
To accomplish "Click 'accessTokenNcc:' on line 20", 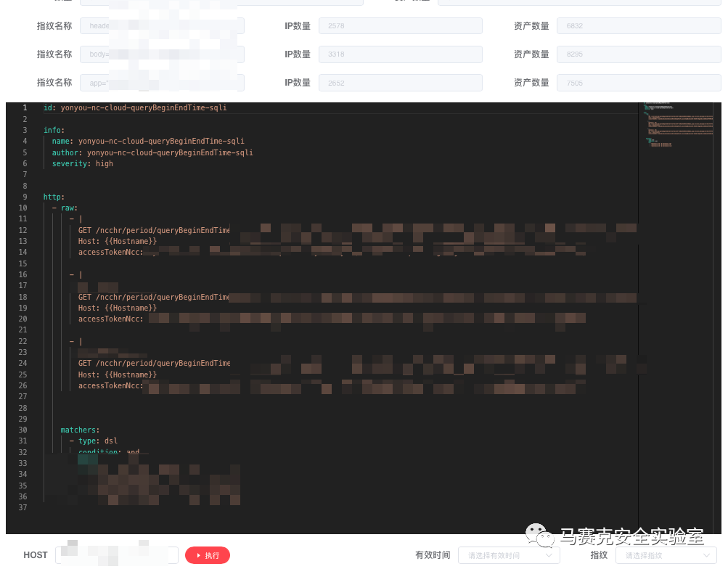I will pos(110,319).
